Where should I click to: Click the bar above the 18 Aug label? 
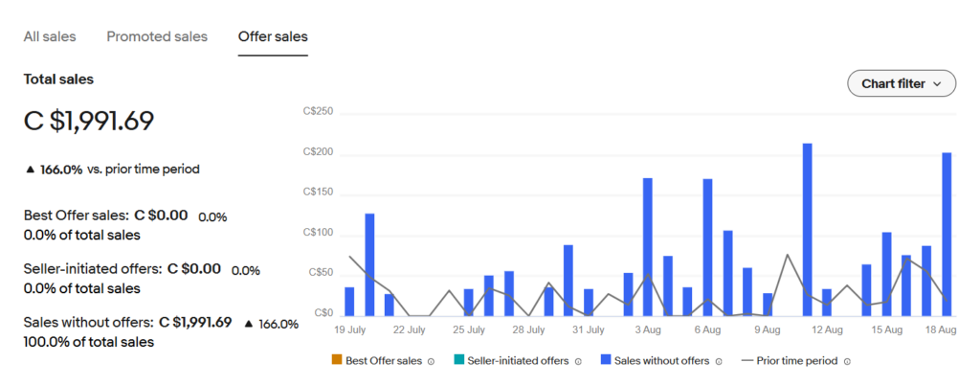[x=947, y=234]
